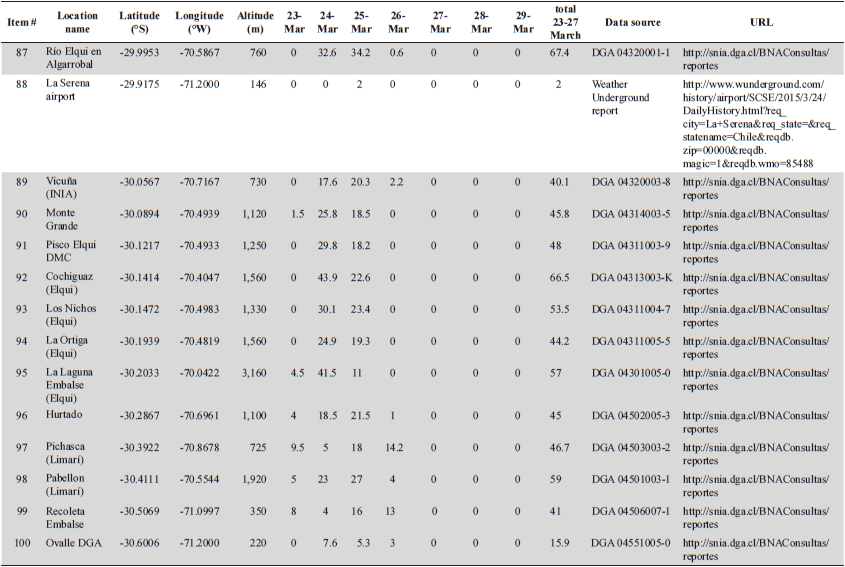Image resolution: width=845 pixels, height=567 pixels.
Task: Select the Item # column header
Action: (x=21, y=22)
